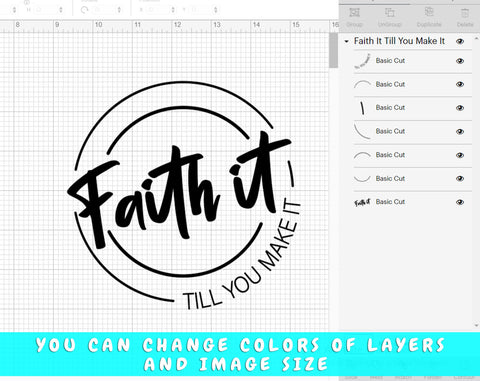480x381 pixels.
Task: Click the rotate value stepper arrows
Action: point(119,10)
